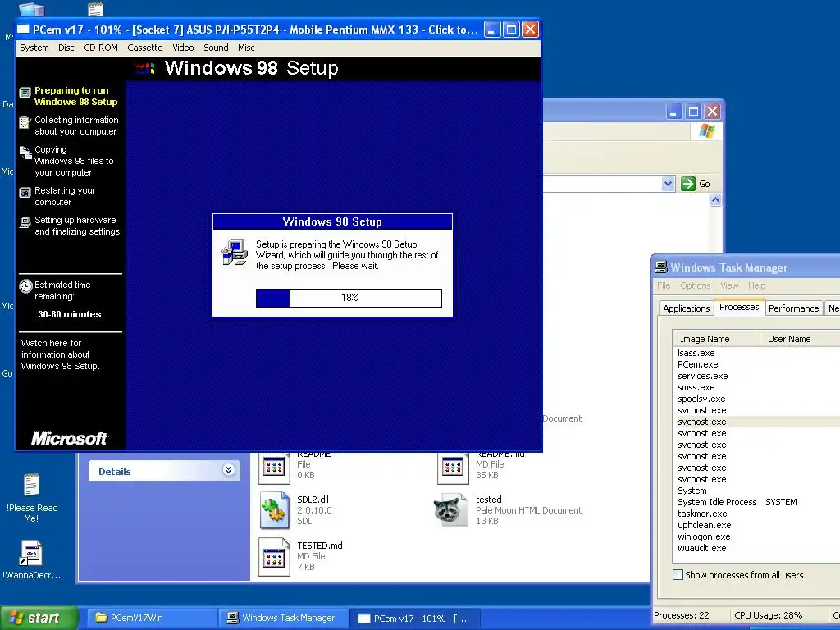
Task: Click the Windows 98 Setup computer icon in dialog
Action: tap(235, 253)
